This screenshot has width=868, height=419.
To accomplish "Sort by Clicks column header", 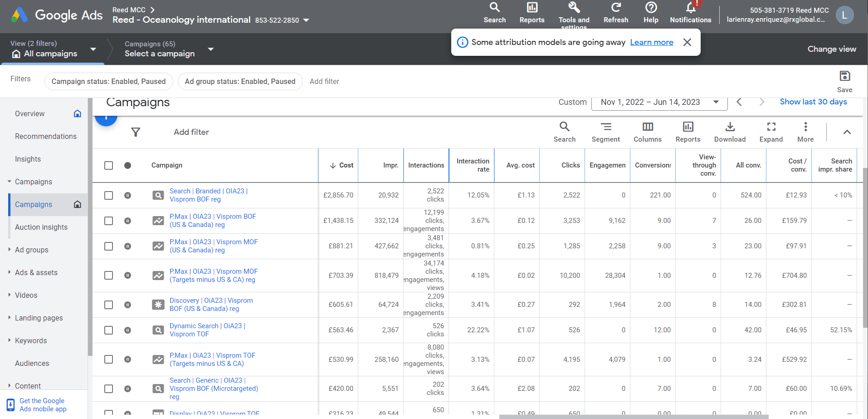I will point(571,165).
